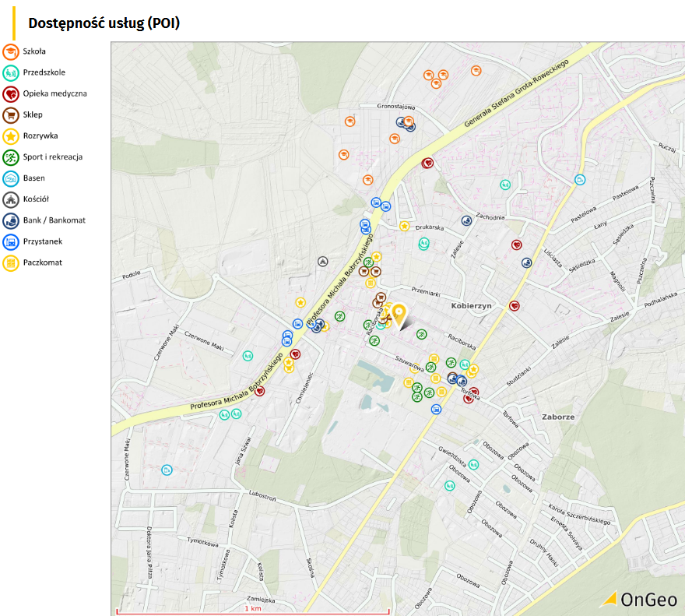Click the 1 km scale bar
This screenshot has height=616, width=685.
[x=252, y=607]
